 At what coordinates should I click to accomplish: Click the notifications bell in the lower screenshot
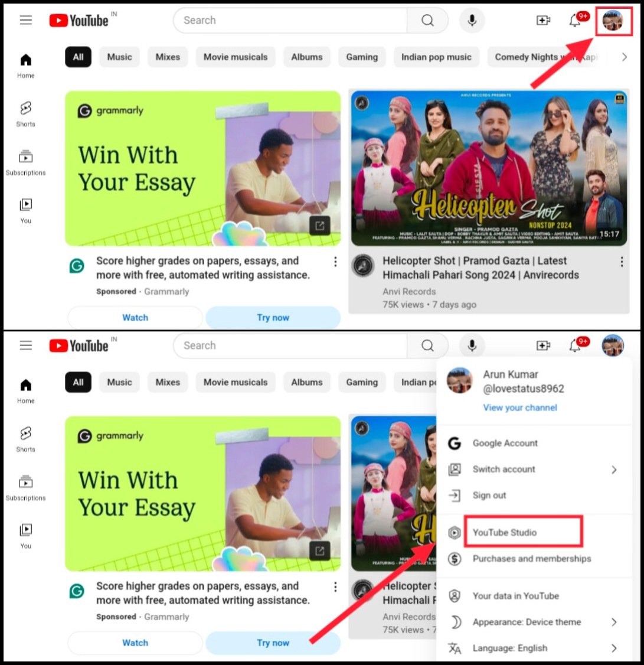576,345
